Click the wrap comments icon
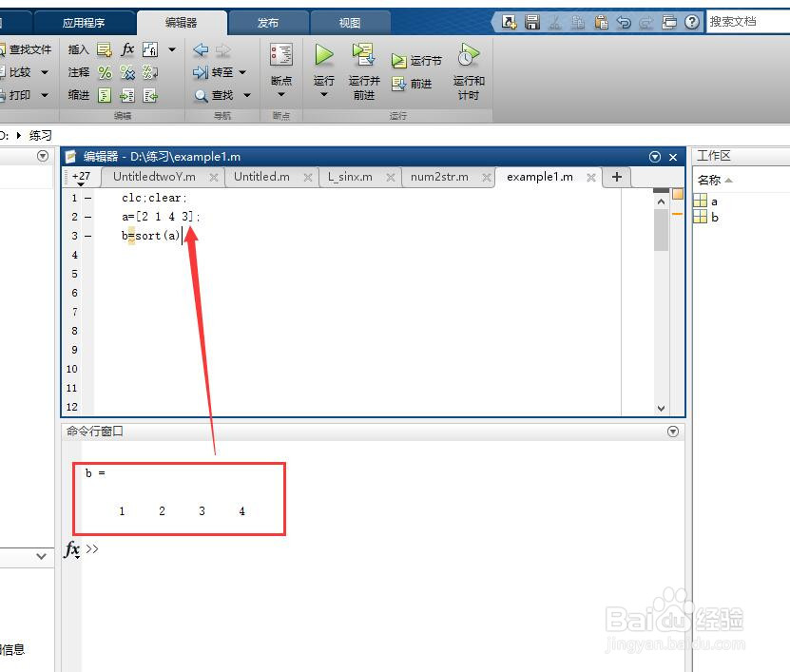Image resolution: width=790 pixels, height=672 pixels. coord(150,72)
